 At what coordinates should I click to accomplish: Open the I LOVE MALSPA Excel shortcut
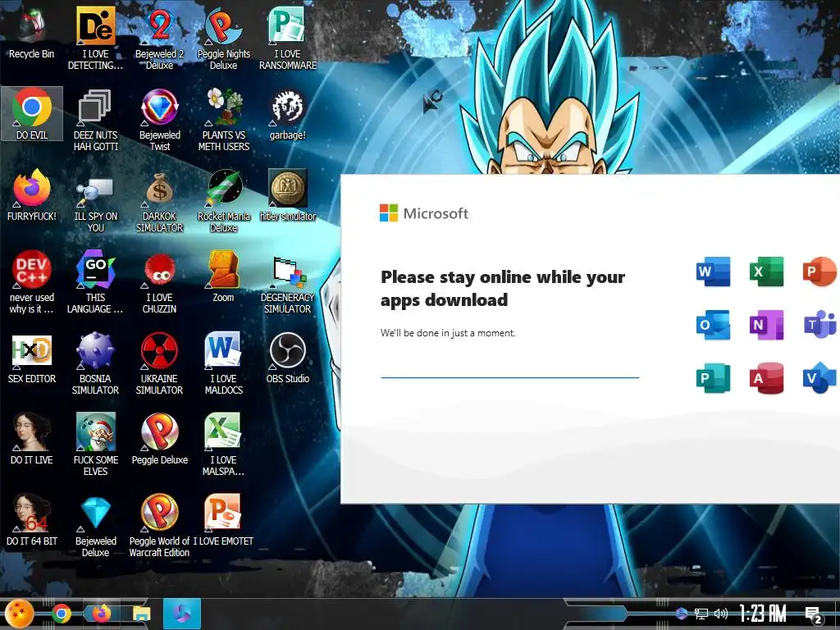[x=223, y=444]
